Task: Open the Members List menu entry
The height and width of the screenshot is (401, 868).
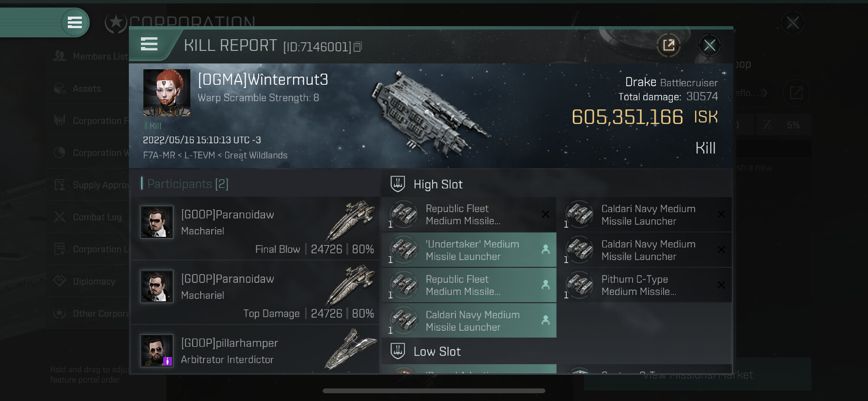Action: pos(90,56)
